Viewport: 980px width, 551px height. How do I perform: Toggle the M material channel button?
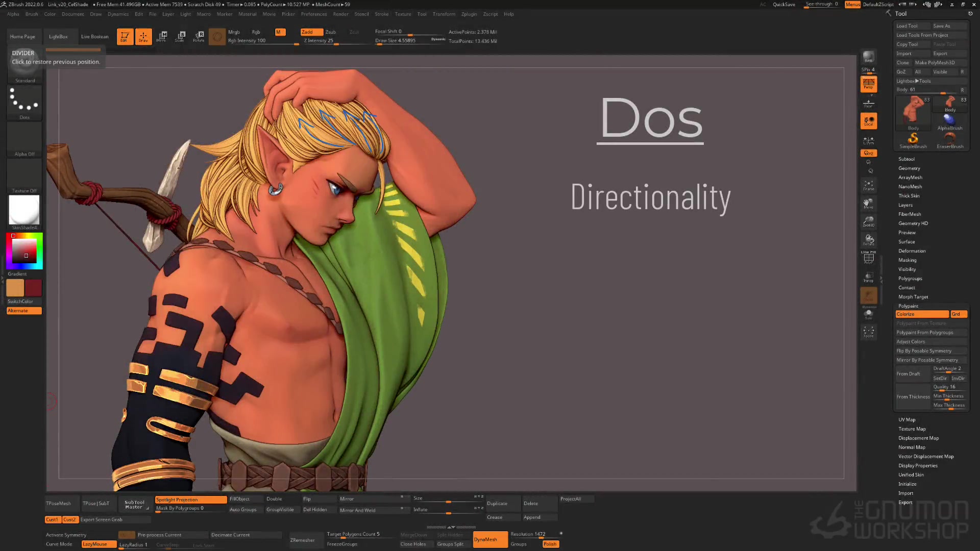(x=279, y=32)
